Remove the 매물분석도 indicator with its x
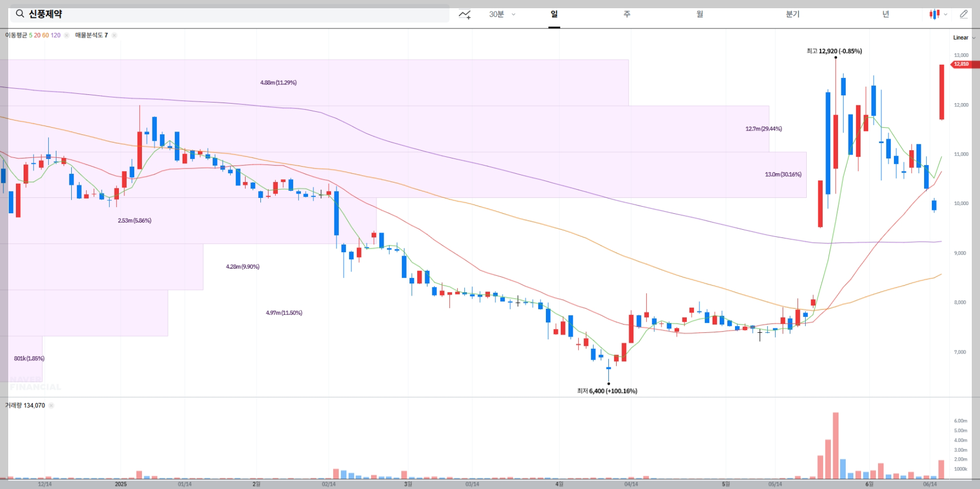This screenshot has width=980, height=489. [x=114, y=35]
